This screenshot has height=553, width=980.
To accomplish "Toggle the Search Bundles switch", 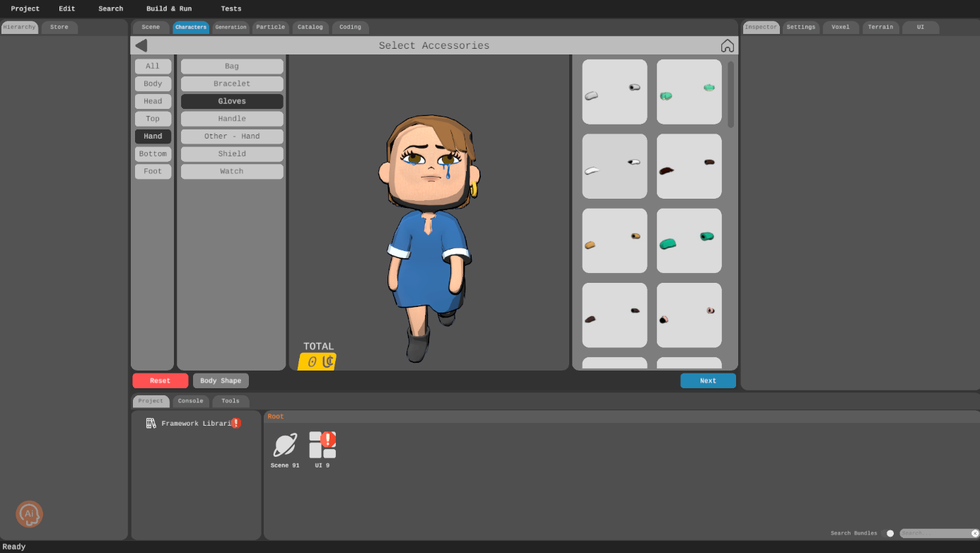I will 889,533.
